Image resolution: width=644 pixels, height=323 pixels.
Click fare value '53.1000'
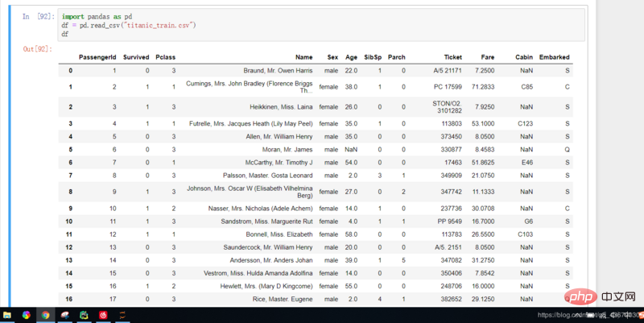[x=483, y=123]
